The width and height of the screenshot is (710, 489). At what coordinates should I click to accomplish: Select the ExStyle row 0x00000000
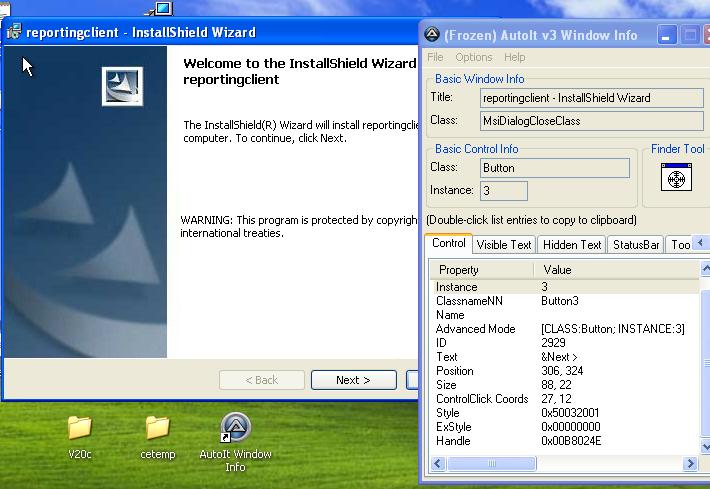(x=564, y=427)
